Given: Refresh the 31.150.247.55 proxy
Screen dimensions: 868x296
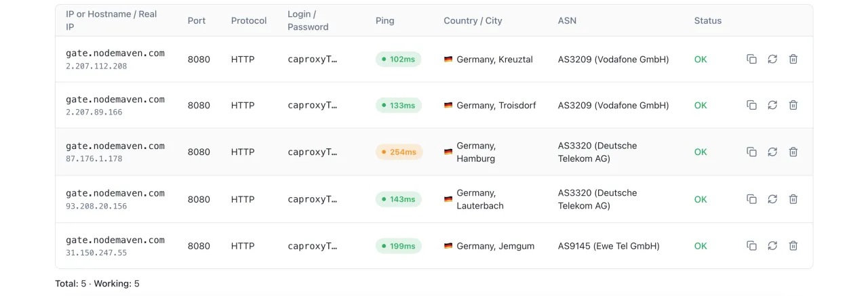Looking at the screenshot, I should (x=772, y=246).
